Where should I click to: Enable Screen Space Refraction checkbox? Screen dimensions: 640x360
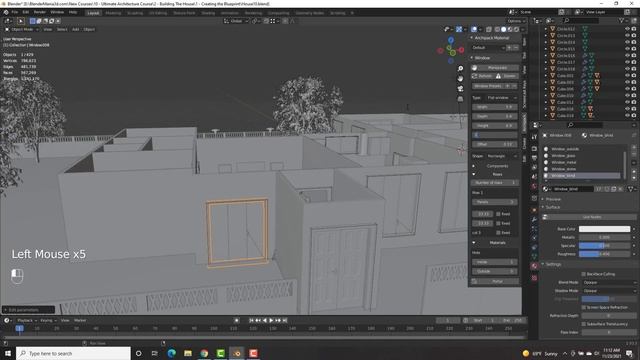pos(584,307)
